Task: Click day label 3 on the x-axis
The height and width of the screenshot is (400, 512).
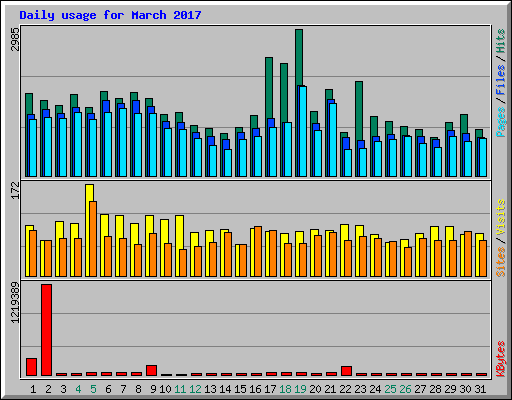Action: pyautogui.click(x=63, y=389)
